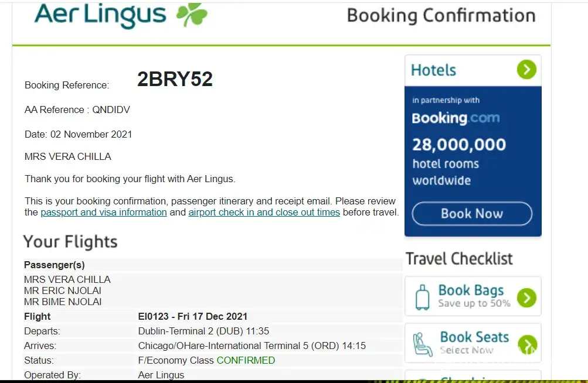Viewport: 588px width, 383px height.
Task: Click the green CONFIRMED status text
Action: click(x=246, y=360)
